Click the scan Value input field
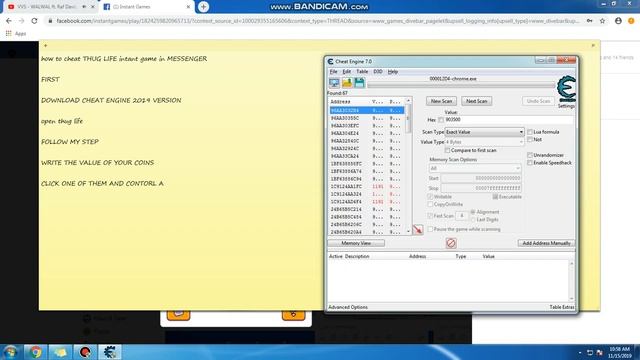Screen dimensions: 640x360 click(509, 120)
